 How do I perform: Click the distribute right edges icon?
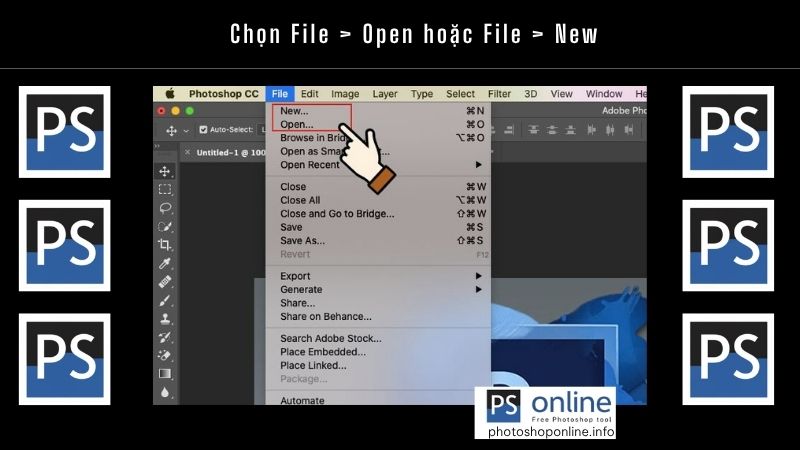click(x=629, y=130)
